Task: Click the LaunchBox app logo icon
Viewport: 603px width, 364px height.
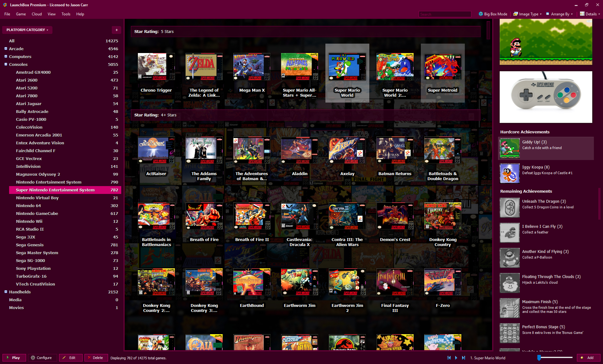Action: click(x=5, y=5)
